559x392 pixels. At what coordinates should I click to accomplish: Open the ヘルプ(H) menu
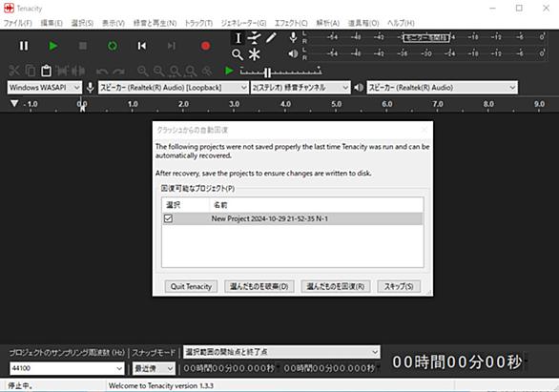tap(401, 23)
